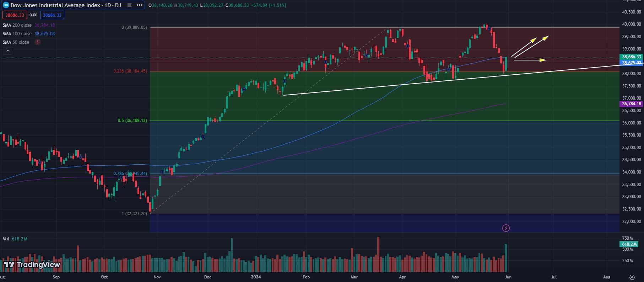Click the 34,000.00 price axis label

point(632,172)
